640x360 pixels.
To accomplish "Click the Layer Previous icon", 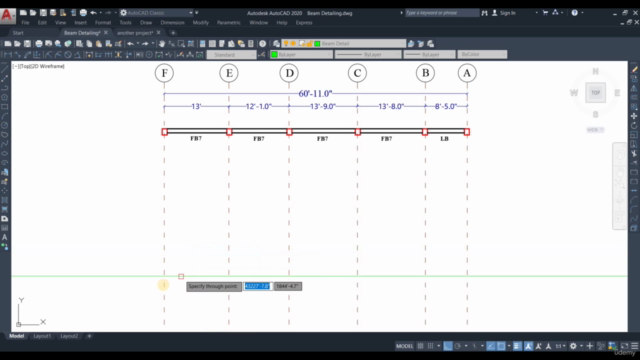I will pyautogui.click(x=421, y=44).
